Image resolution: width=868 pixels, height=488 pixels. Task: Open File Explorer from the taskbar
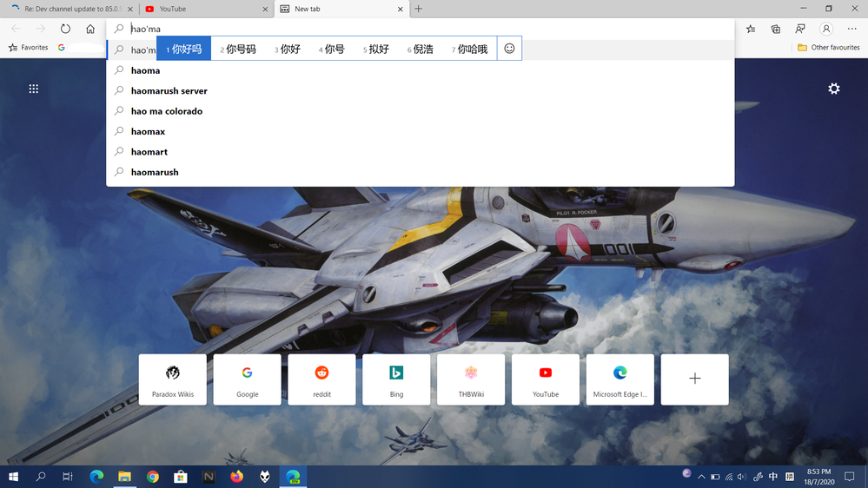[x=124, y=477]
